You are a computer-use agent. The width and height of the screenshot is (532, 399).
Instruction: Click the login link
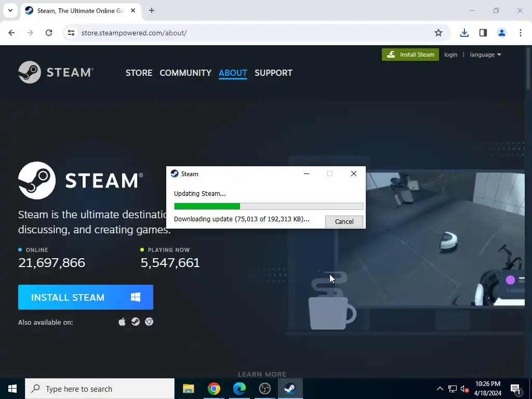tap(450, 55)
